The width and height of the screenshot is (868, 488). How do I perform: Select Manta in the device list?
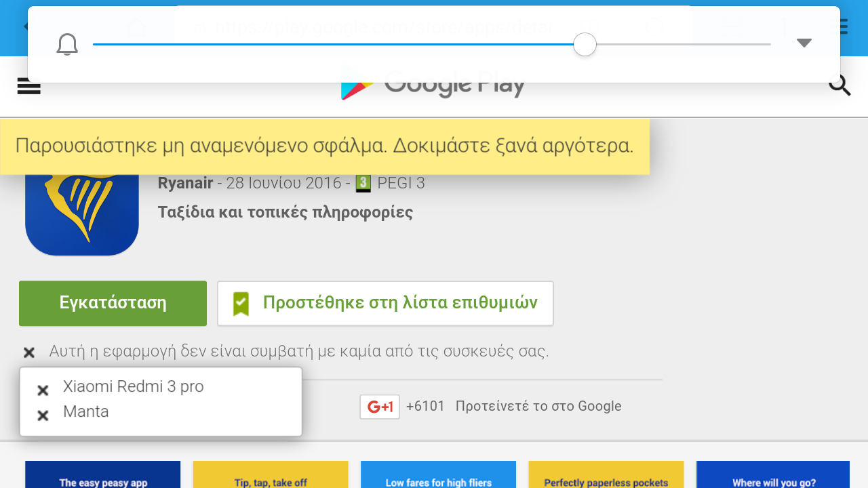click(x=85, y=411)
